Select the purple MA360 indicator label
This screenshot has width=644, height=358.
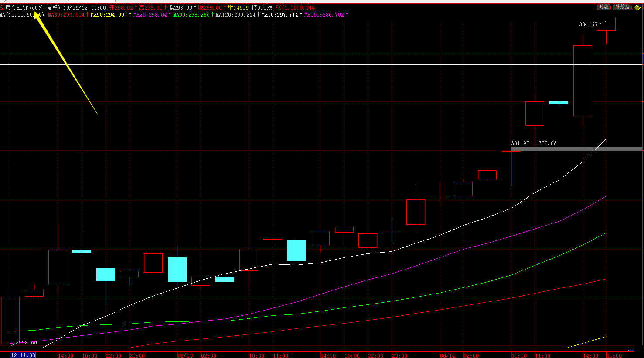324,15
